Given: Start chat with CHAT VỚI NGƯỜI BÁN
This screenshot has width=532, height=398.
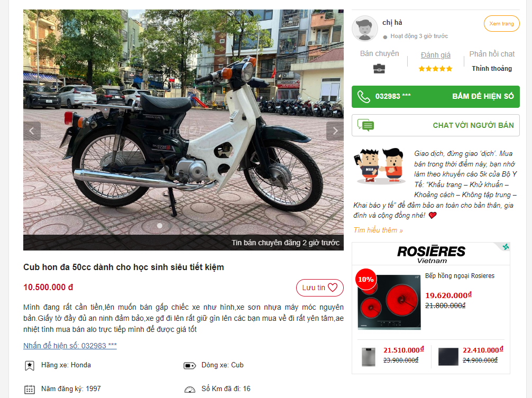Looking at the screenshot, I should click(x=473, y=125).
